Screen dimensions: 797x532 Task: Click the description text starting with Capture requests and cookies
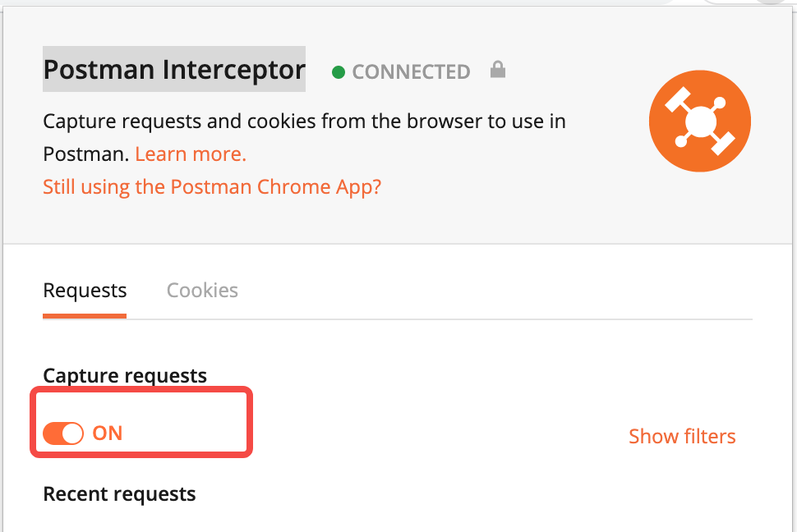pyautogui.click(x=304, y=122)
